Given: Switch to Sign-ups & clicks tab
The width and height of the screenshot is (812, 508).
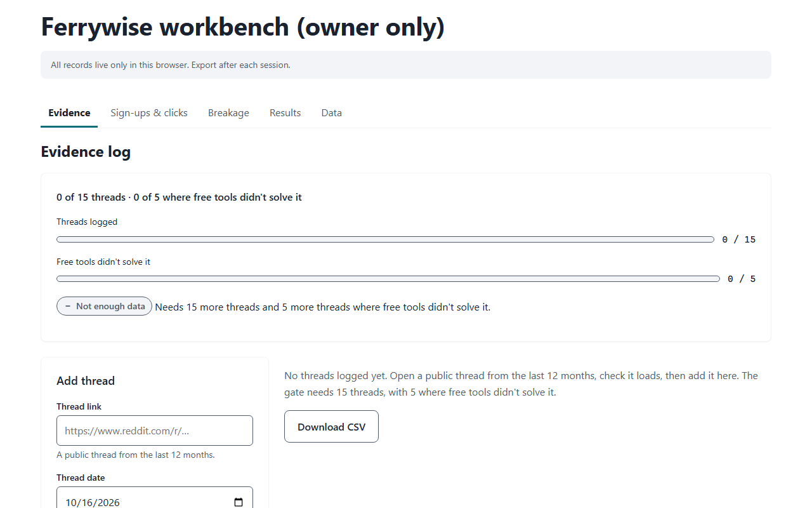Looking at the screenshot, I should tap(149, 113).
